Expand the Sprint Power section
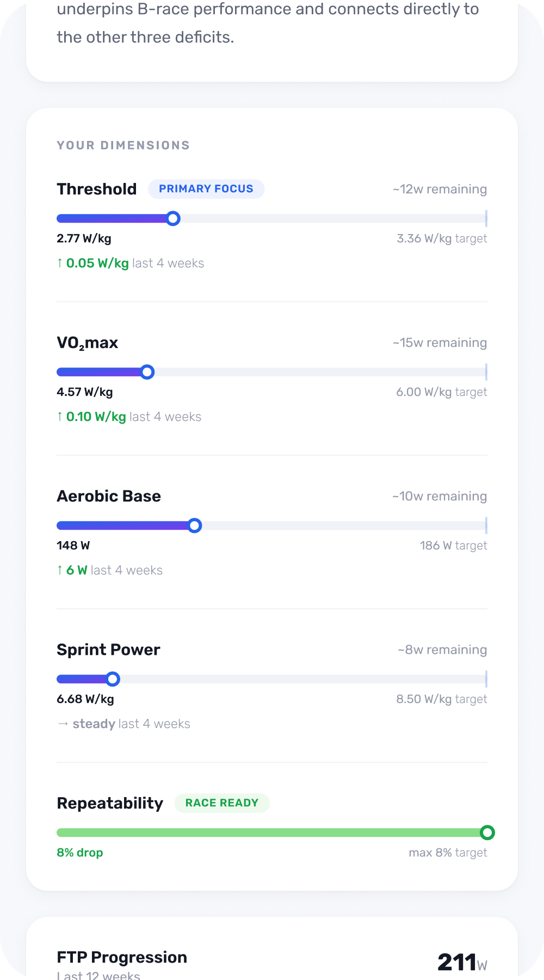 tap(108, 649)
